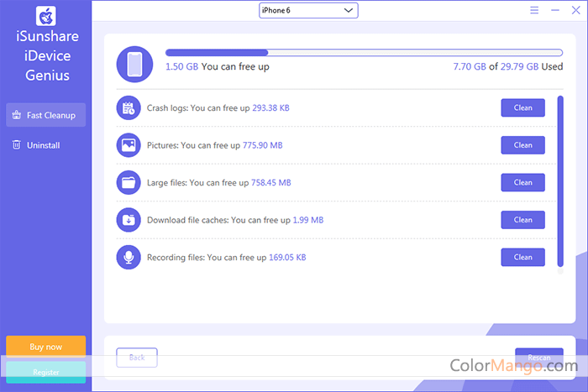
Task: Switch to the Uninstall section
Action: 45,145
